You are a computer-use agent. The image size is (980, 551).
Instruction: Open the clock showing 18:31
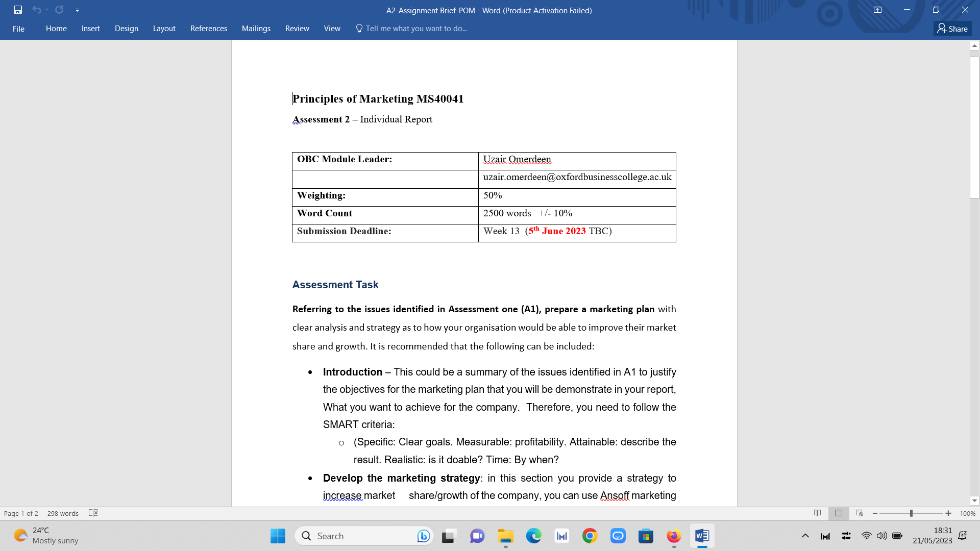[x=933, y=536]
